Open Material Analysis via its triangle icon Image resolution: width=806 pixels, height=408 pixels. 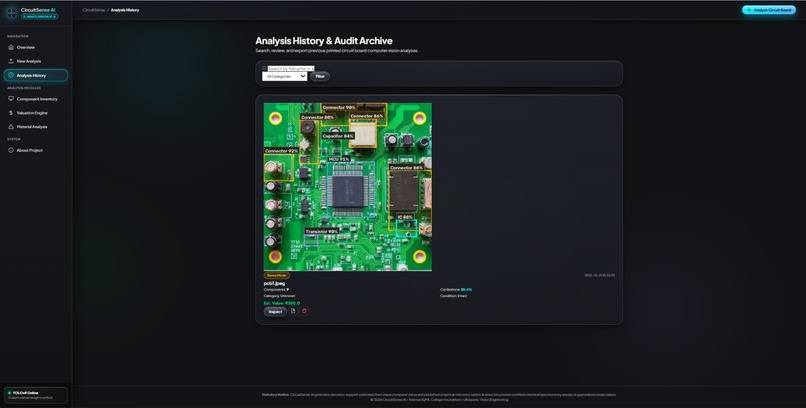coord(11,126)
